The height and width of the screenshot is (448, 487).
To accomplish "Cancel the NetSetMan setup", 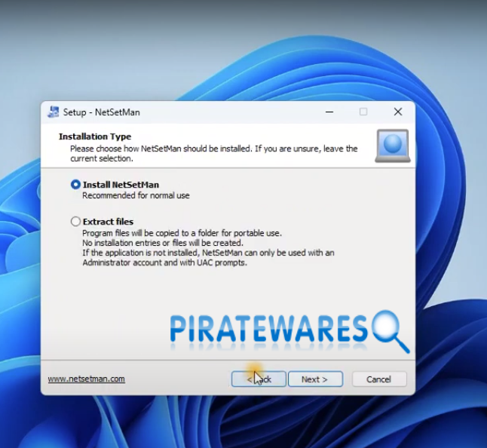I will 379,379.
